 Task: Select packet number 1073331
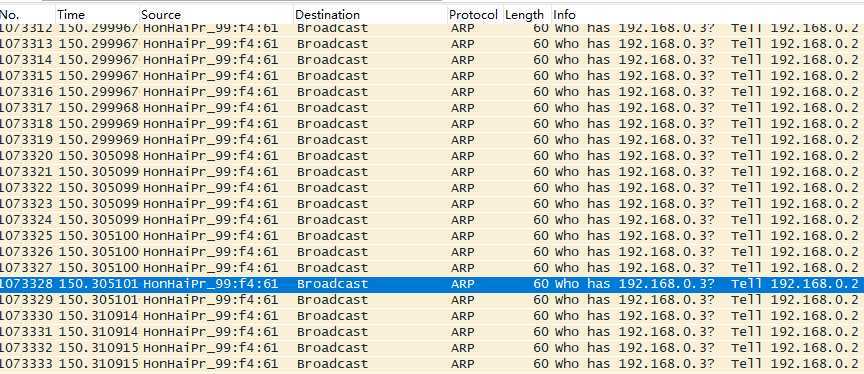tap(432, 332)
